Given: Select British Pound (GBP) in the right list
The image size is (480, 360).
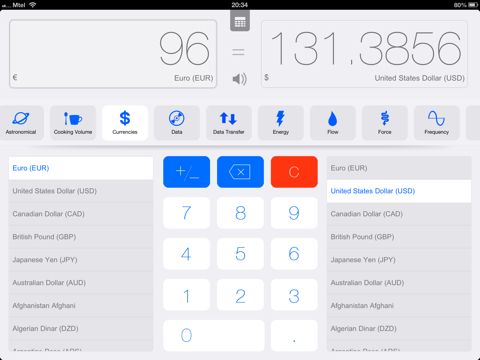Looking at the screenshot, I should coord(399,237).
